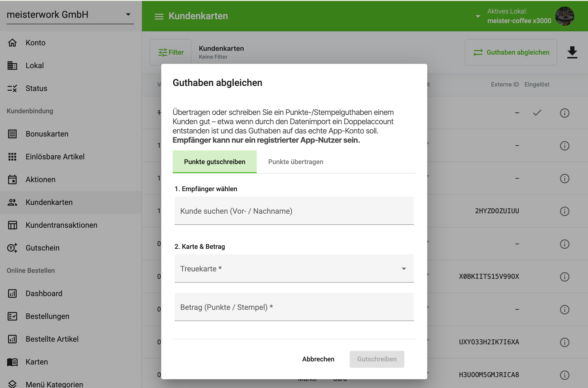Click Abbrechen to close the dialog
The width and height of the screenshot is (588, 388).
(318, 359)
